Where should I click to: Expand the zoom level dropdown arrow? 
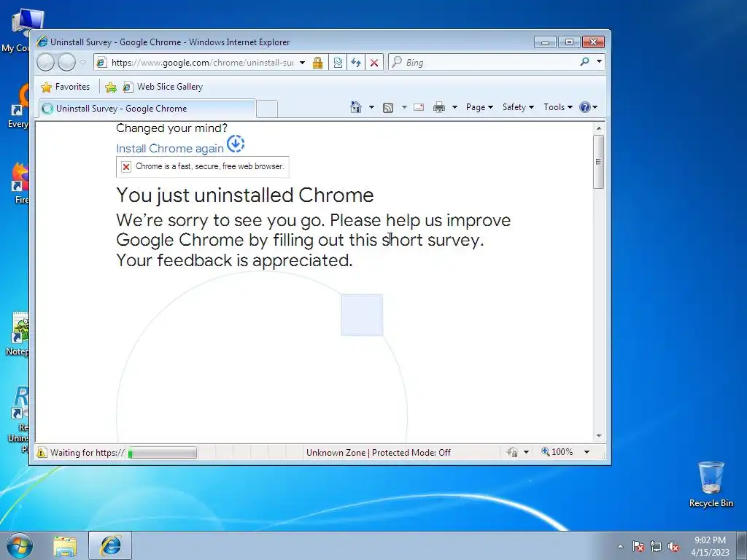tap(587, 452)
